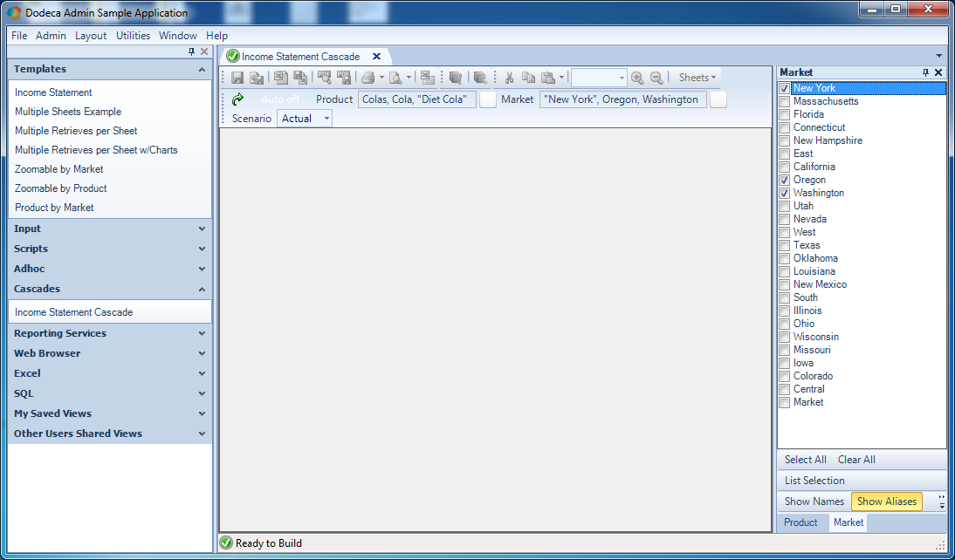
Task: Open the Zoomable by Market template
Action: [59, 169]
